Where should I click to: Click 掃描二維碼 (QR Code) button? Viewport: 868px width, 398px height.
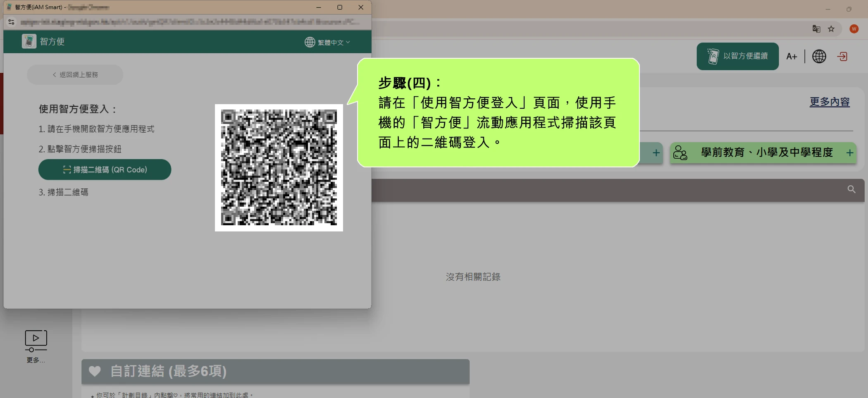tap(105, 169)
